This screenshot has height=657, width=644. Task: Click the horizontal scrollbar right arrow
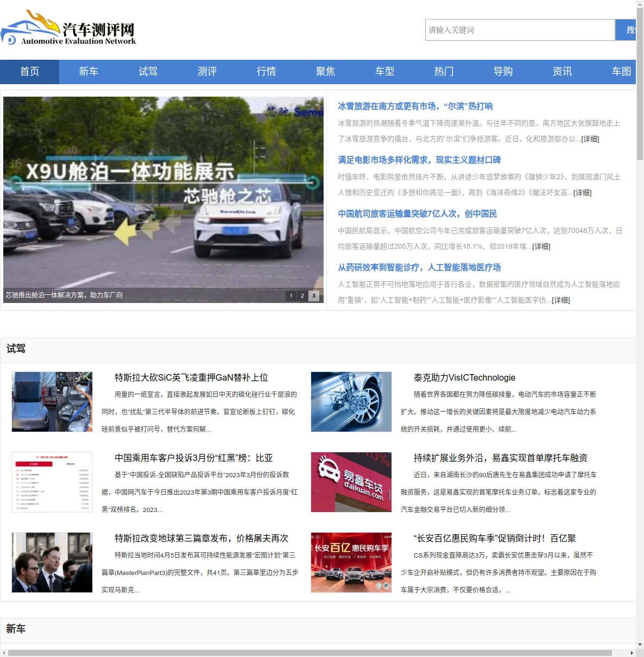(632, 653)
